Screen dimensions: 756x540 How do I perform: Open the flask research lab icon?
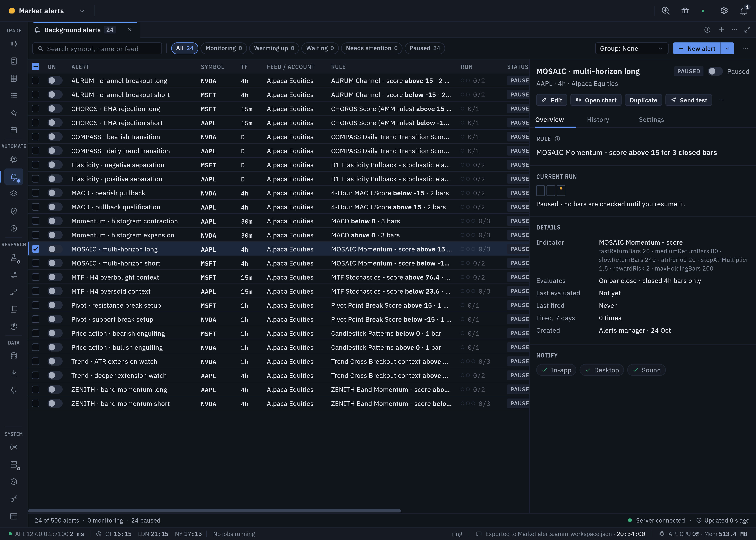tap(14, 258)
